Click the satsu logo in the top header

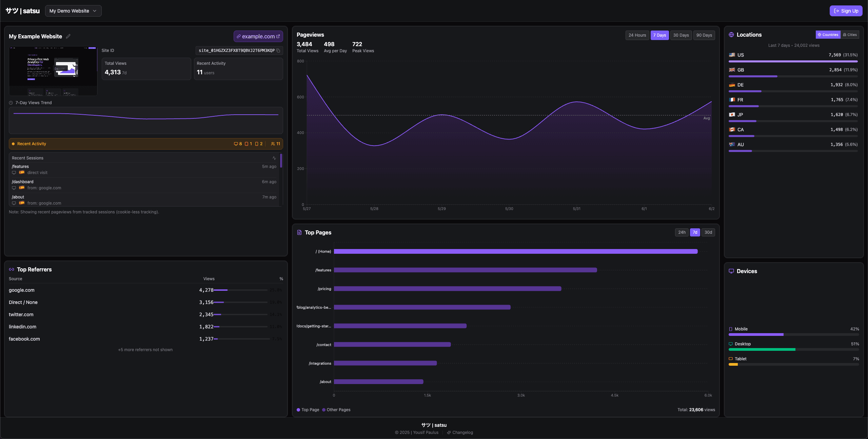point(22,11)
